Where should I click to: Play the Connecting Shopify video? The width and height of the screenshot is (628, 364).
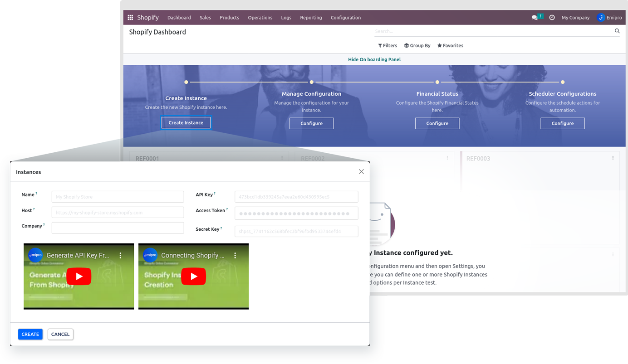194,276
